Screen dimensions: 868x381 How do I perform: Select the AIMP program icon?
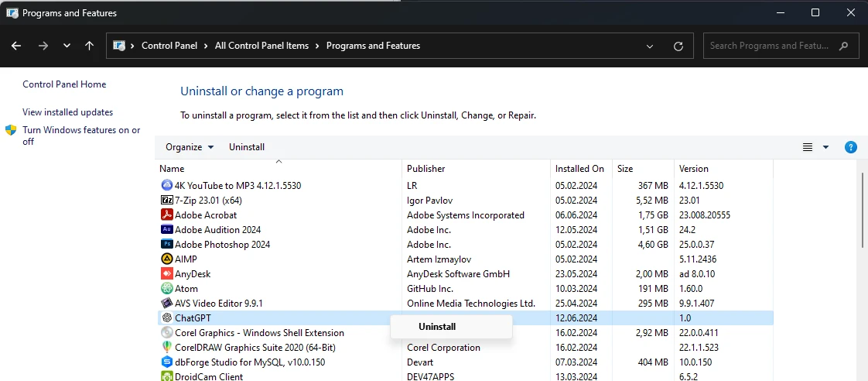166,259
